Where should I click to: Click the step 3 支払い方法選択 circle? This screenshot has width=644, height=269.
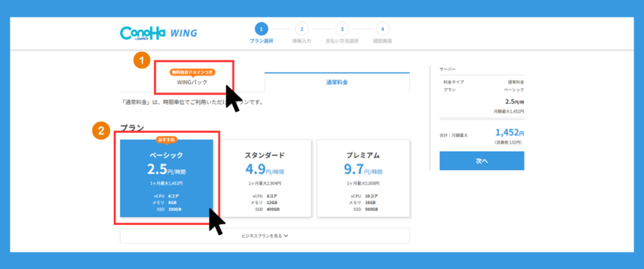[341, 28]
